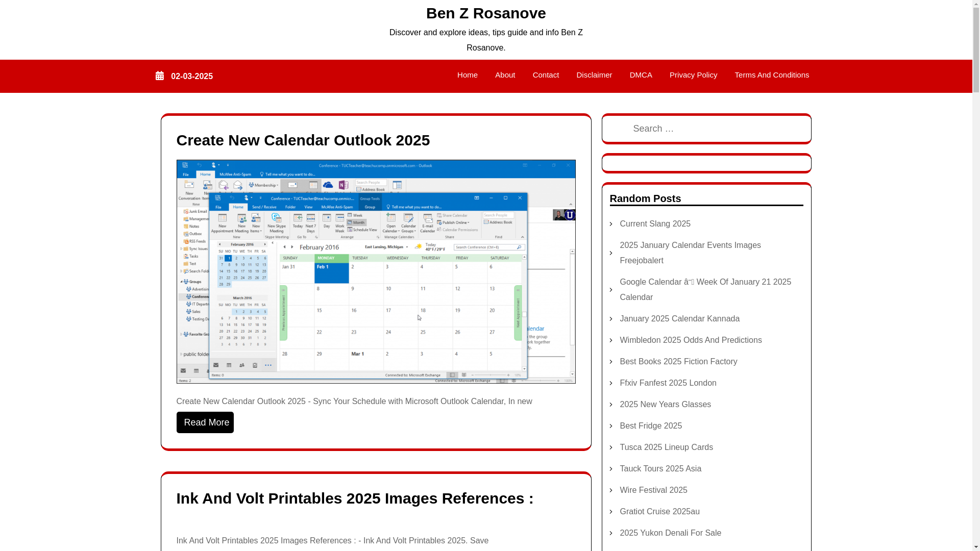The image size is (980, 551).
Task: Open Terms And Conditions page
Action: pos(772,75)
